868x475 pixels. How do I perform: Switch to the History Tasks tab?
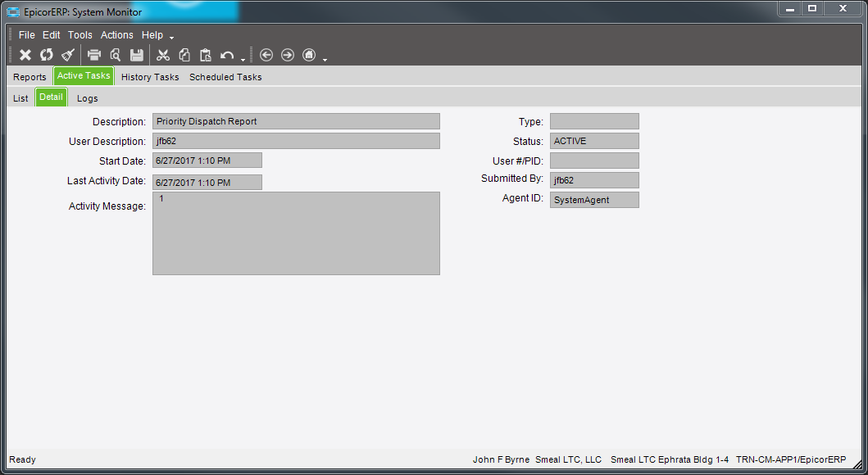pos(150,77)
